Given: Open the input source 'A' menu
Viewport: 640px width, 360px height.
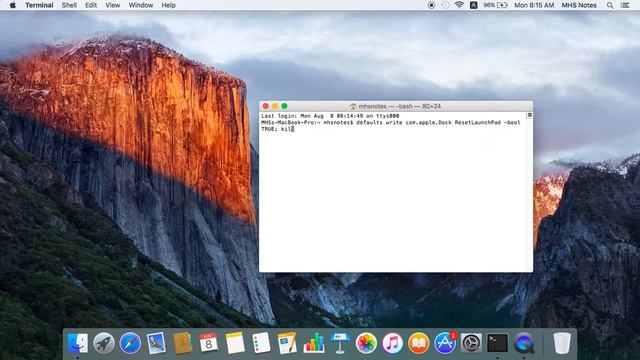Looking at the screenshot, I should tap(473, 5).
